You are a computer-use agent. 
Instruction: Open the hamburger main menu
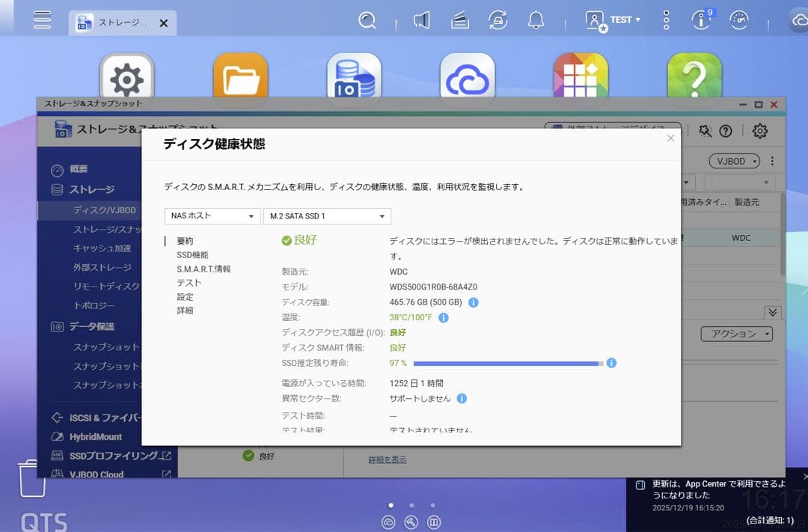(x=42, y=19)
